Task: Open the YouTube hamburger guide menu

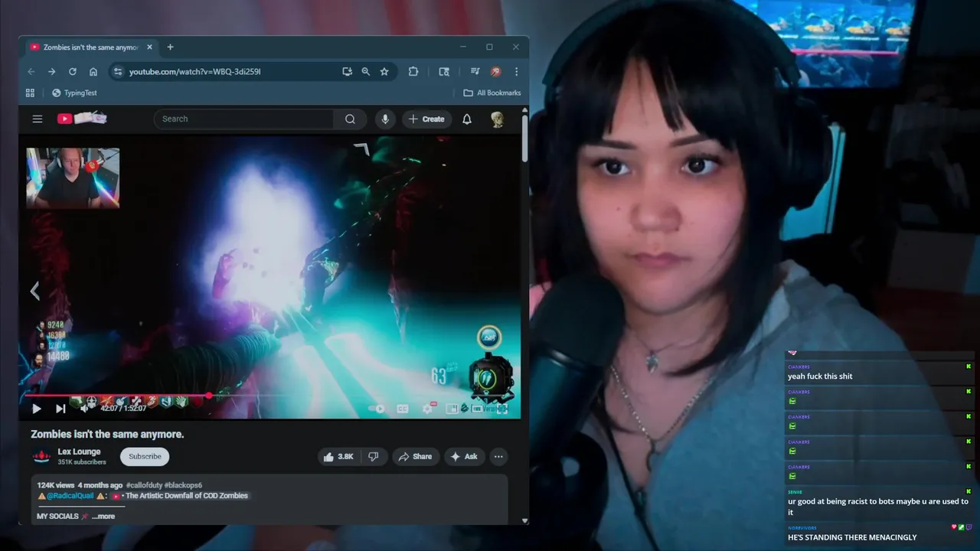Action: click(37, 119)
